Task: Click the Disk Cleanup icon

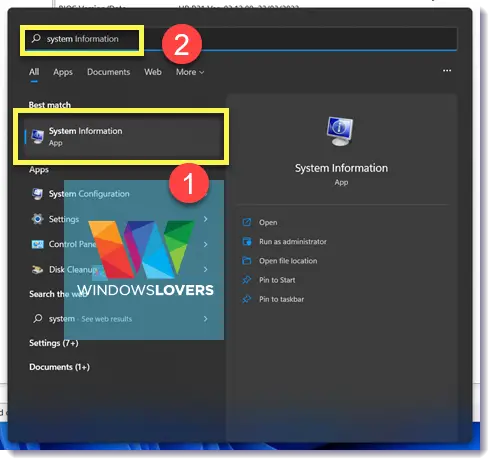Action: [x=37, y=269]
